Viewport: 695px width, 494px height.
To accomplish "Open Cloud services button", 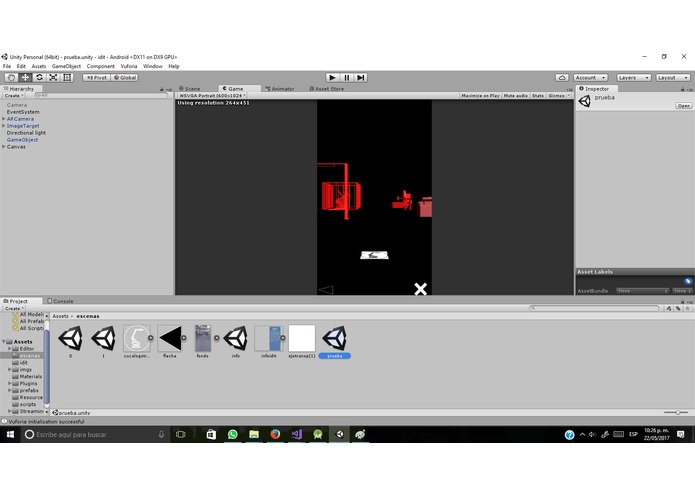I will 562,78.
